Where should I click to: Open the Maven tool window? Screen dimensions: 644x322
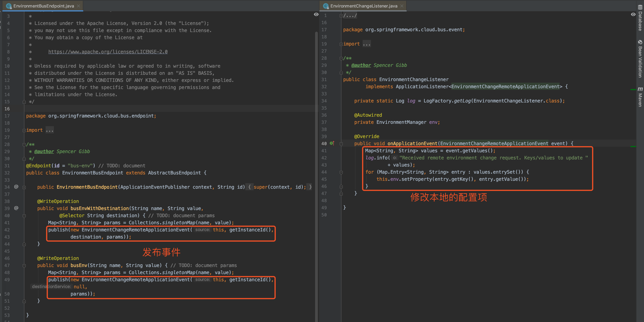640,97
